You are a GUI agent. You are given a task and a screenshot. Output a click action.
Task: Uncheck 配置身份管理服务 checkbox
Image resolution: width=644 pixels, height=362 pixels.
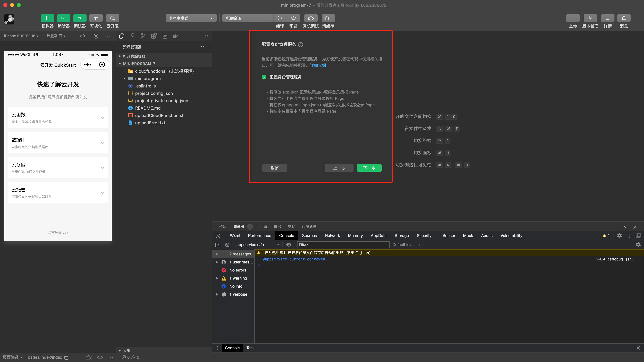click(264, 77)
